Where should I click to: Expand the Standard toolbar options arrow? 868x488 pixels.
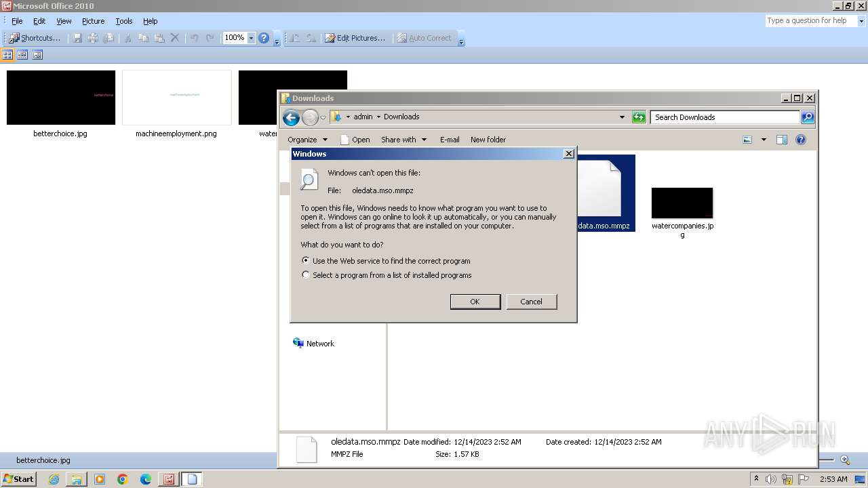[277, 39]
